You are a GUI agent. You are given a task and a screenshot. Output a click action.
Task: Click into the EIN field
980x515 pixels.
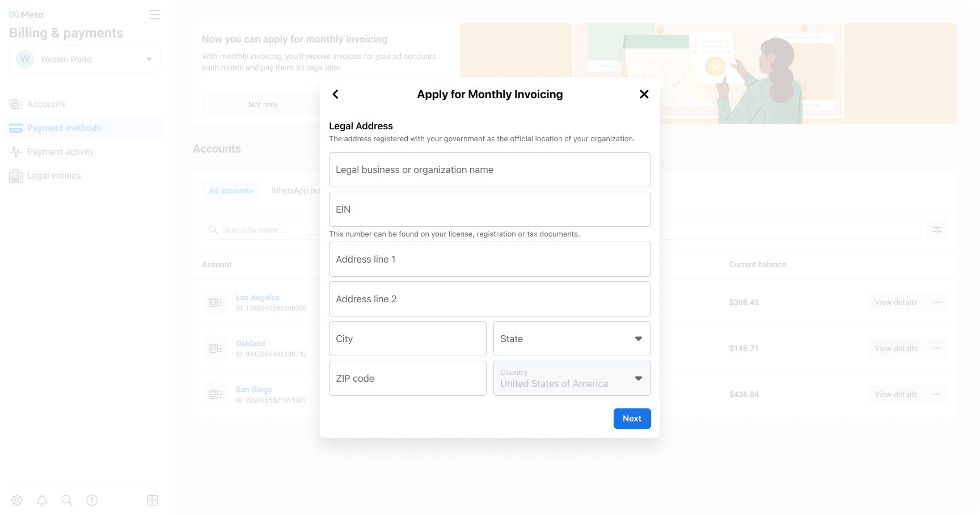point(490,209)
